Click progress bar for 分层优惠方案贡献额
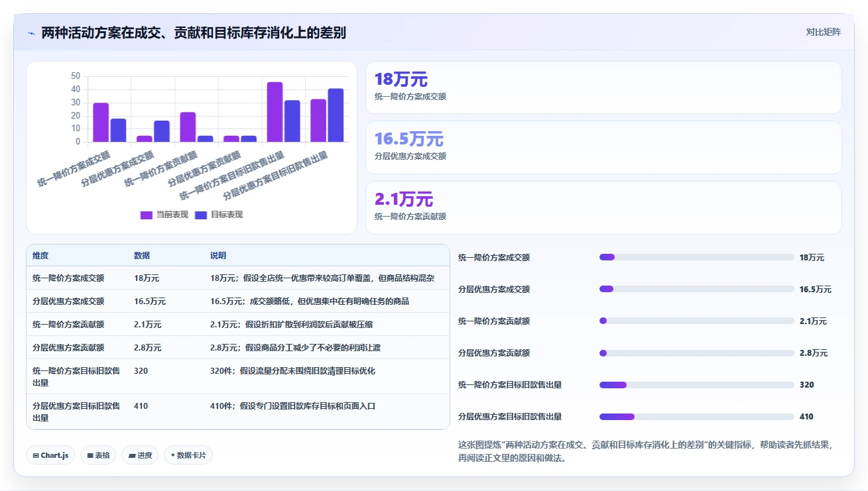Image resolution: width=868 pixels, height=491 pixels. coord(696,353)
